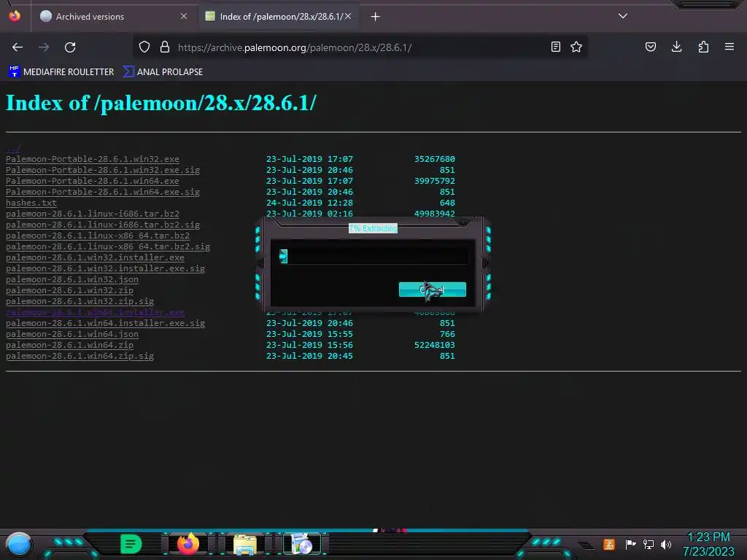
Task: Open the Firefox application menu
Action: click(x=729, y=47)
